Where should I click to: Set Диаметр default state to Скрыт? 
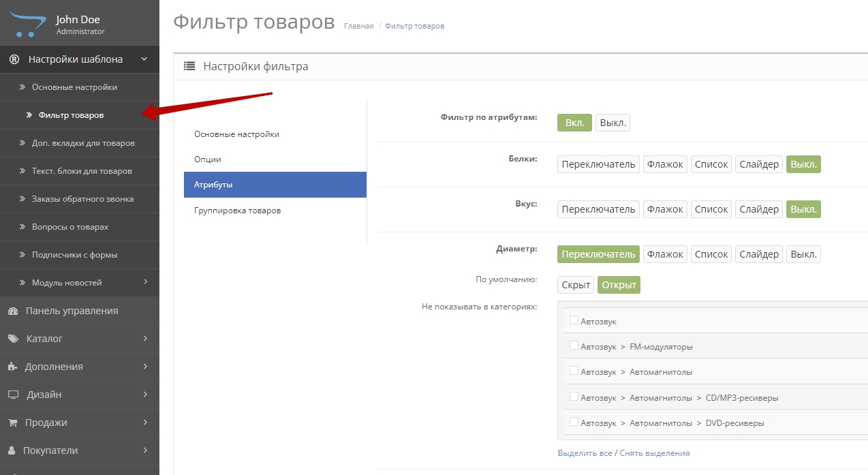pos(576,285)
